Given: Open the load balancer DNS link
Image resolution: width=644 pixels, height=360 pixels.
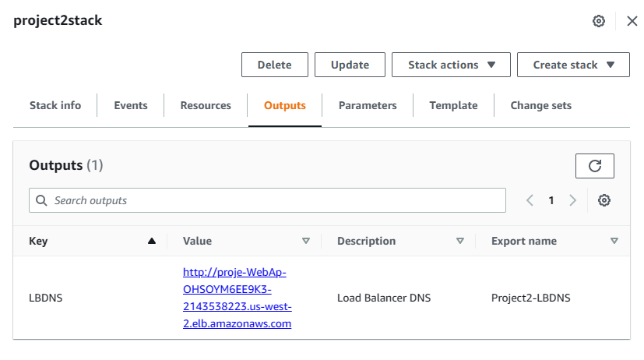Looking at the screenshot, I should [x=238, y=298].
